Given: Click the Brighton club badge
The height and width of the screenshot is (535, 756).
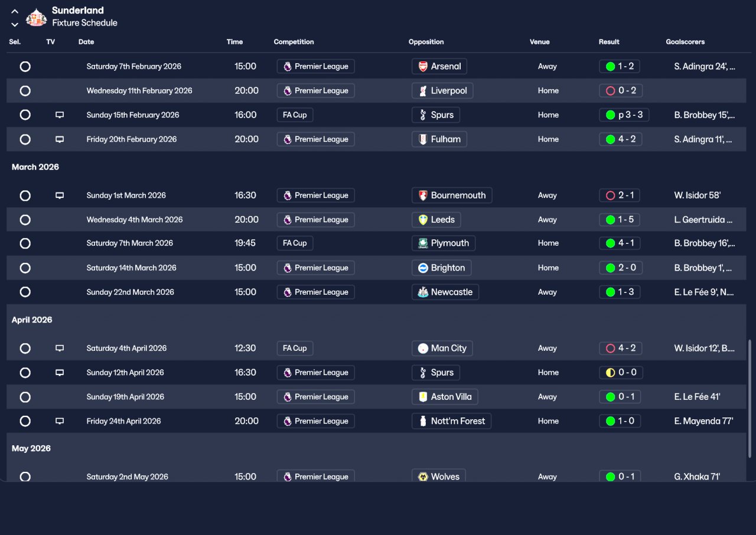Looking at the screenshot, I should [423, 268].
